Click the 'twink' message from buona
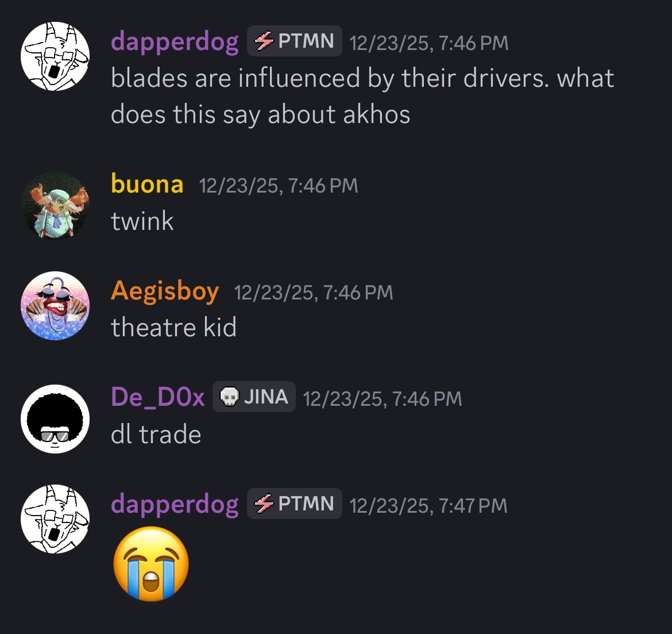Image resolution: width=672 pixels, height=634 pixels. (142, 221)
